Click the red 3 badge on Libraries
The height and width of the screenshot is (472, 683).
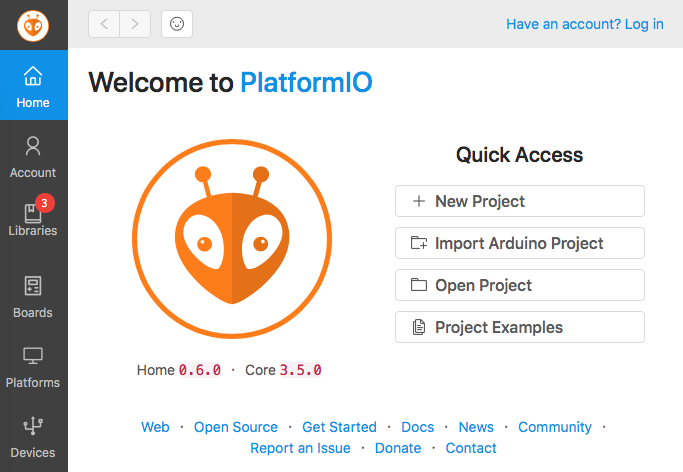(x=44, y=203)
